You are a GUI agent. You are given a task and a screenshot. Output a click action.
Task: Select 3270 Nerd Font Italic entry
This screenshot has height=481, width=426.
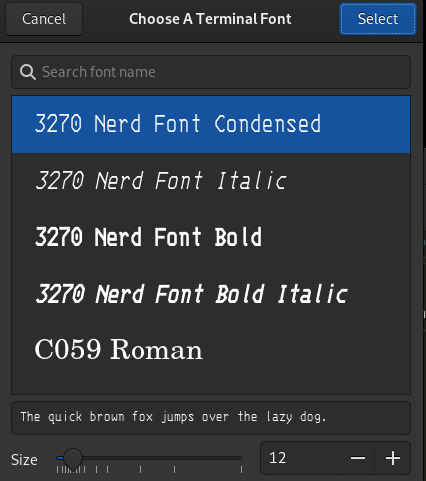point(211,181)
